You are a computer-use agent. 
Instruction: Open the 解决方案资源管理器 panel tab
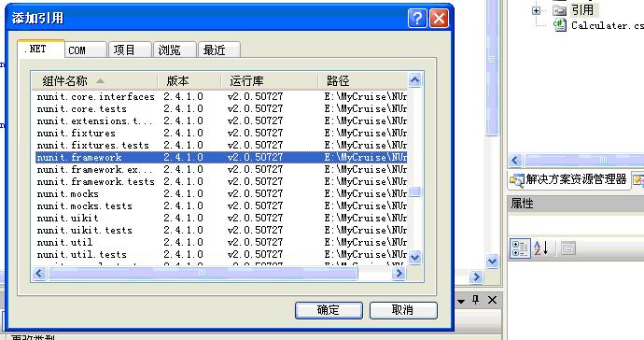(x=568, y=179)
